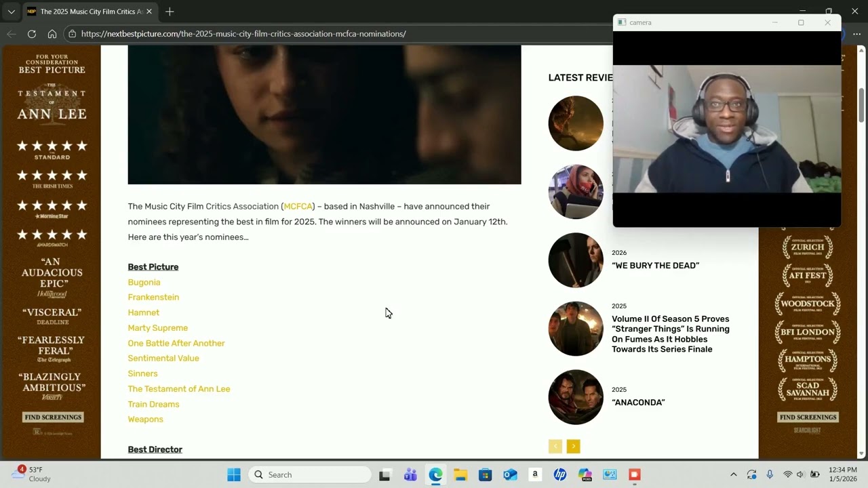Maximize the camera window
868x488 pixels.
coord(801,22)
